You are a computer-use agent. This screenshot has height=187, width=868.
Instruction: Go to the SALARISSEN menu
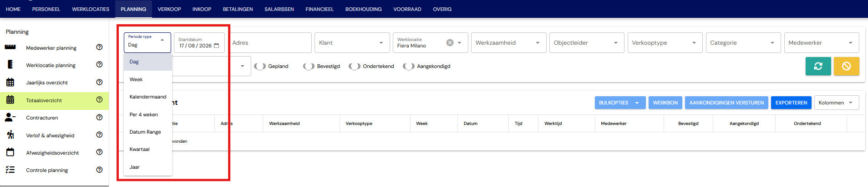[x=279, y=9]
